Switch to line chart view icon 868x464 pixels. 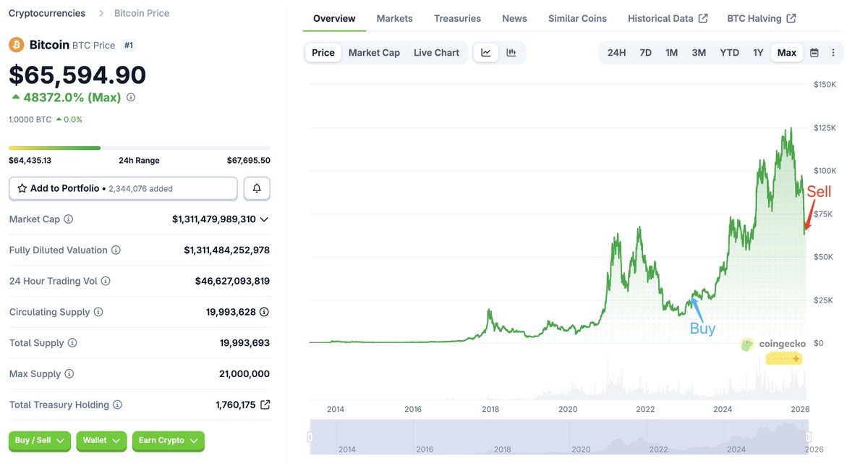click(x=486, y=52)
